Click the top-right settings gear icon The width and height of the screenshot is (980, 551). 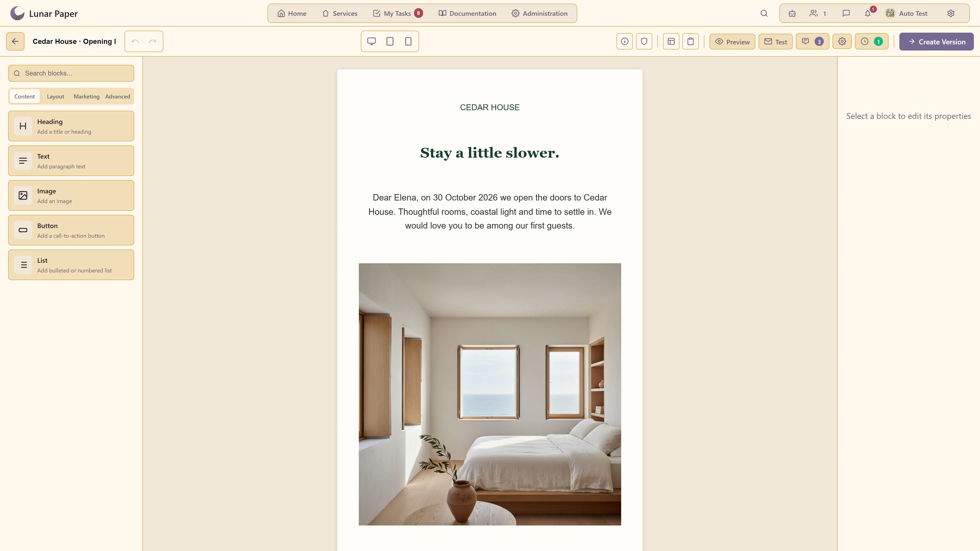click(951, 14)
